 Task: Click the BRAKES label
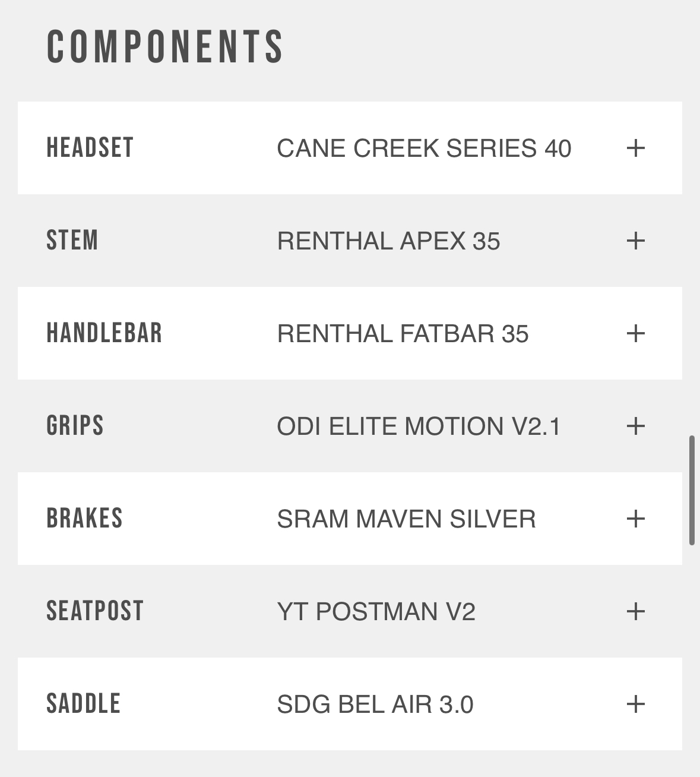point(85,519)
